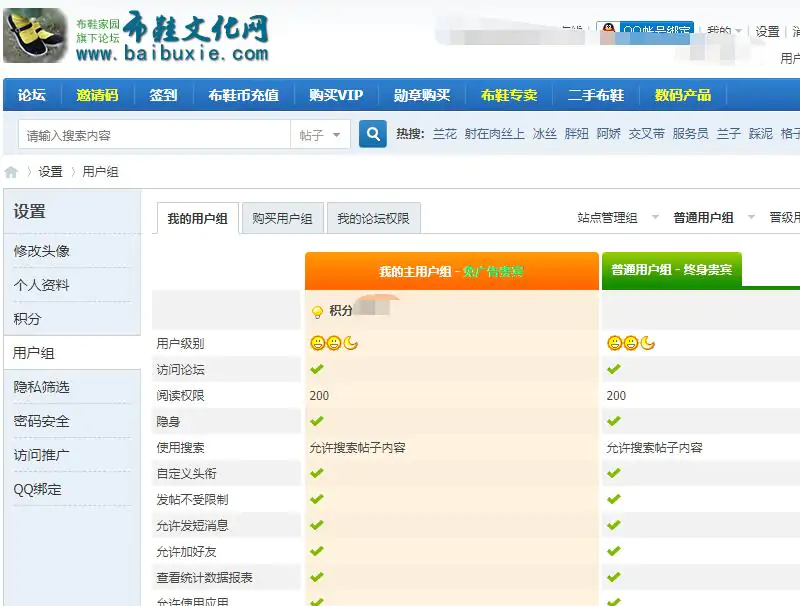The height and width of the screenshot is (606, 800).
Task: Click the cloth shoe logo image
Action: pos(35,36)
